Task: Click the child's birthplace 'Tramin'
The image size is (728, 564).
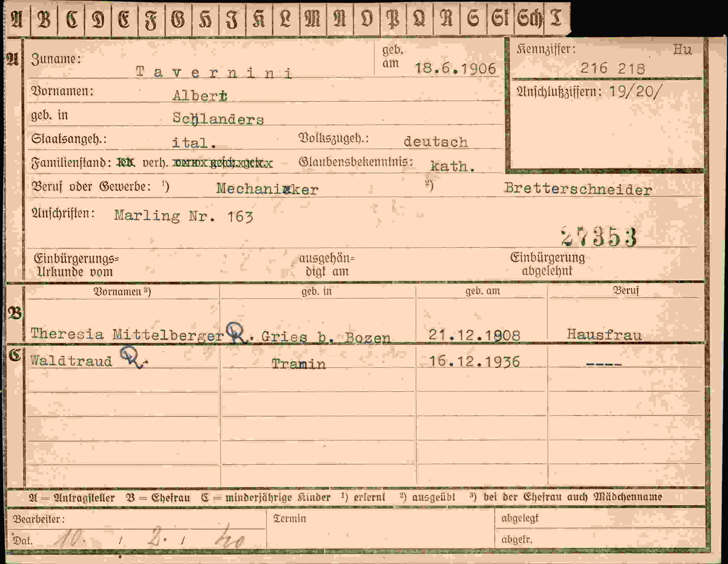Action: 298,363
